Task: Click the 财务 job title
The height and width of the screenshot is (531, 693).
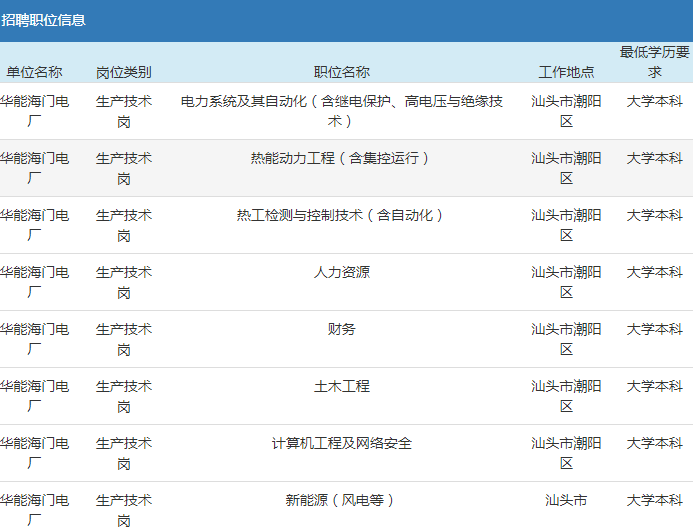Action: [x=342, y=329]
